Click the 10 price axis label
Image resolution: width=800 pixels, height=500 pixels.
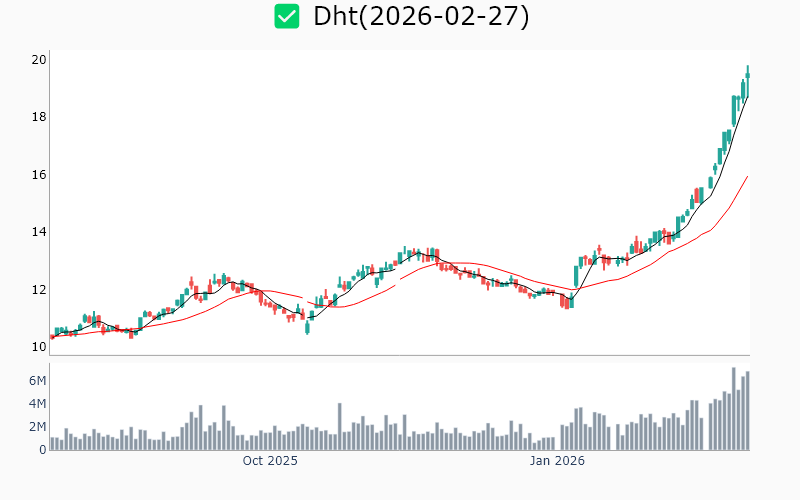(x=39, y=347)
